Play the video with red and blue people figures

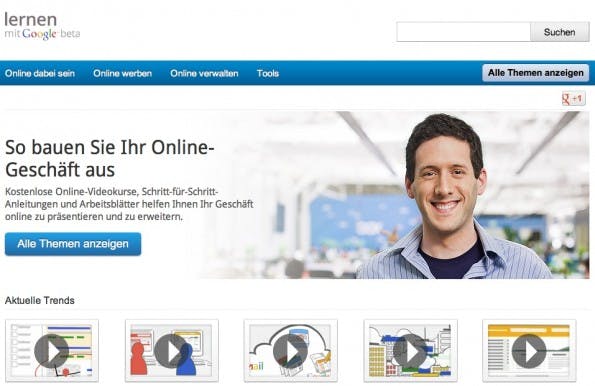(172, 351)
